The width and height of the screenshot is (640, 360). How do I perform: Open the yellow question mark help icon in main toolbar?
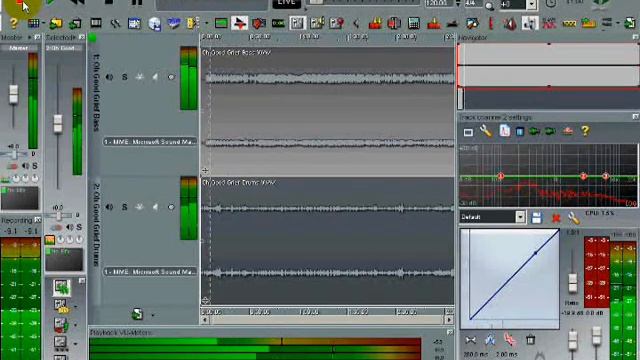[x=13, y=23]
